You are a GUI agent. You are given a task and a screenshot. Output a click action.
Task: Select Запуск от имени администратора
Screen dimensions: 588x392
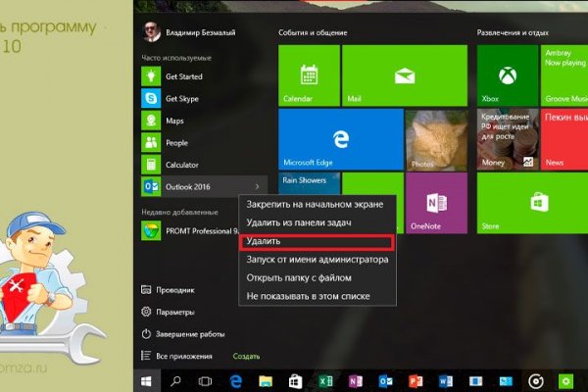coord(317,260)
